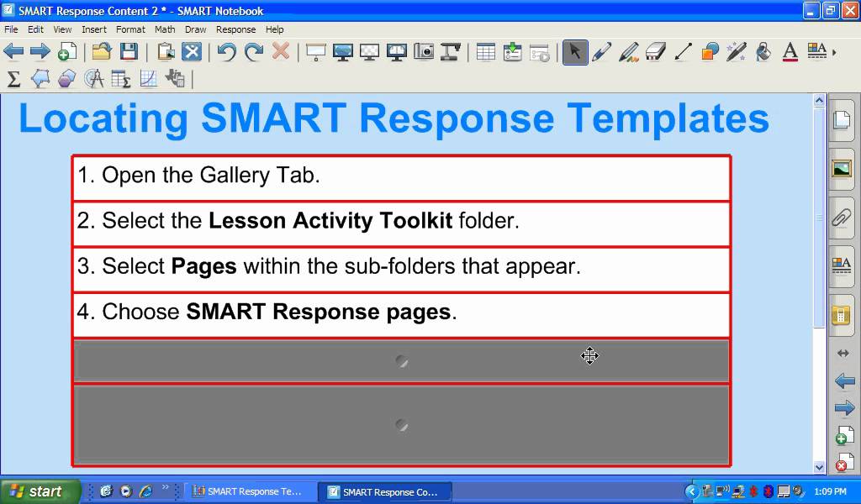
Task: Toggle Transparent Background monitor icon
Action: tap(370, 52)
